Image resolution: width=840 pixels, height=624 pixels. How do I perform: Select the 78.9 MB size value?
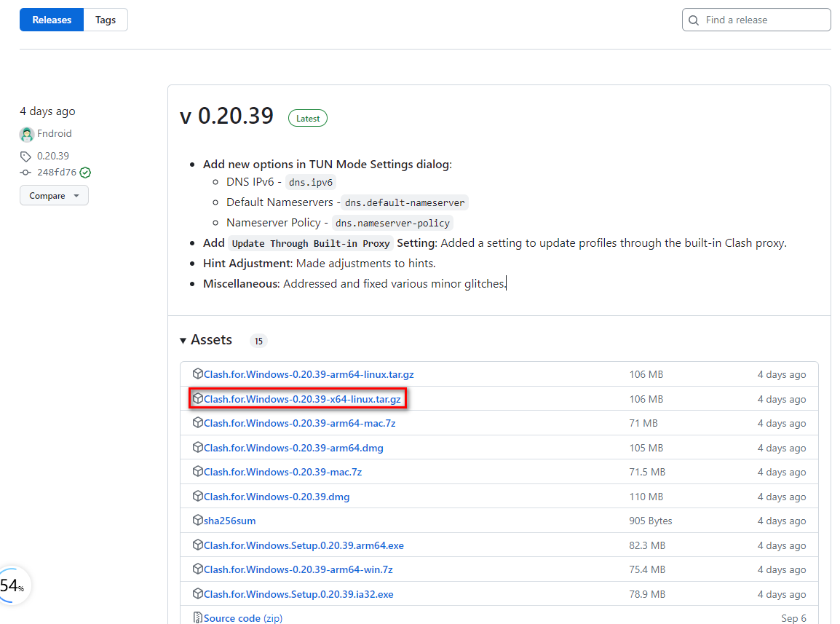tap(647, 595)
